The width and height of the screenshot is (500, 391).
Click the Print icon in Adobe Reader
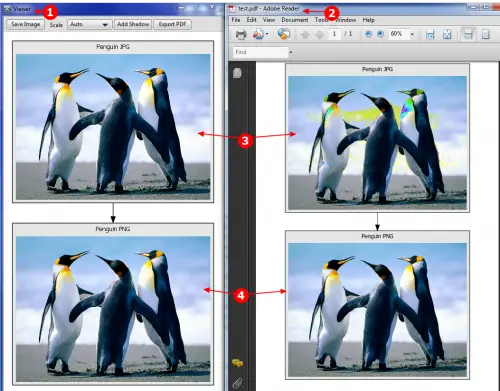point(241,34)
